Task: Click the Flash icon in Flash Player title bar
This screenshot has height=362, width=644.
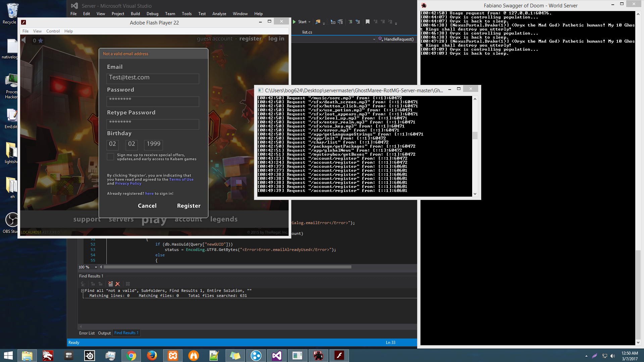Action: coord(23,22)
